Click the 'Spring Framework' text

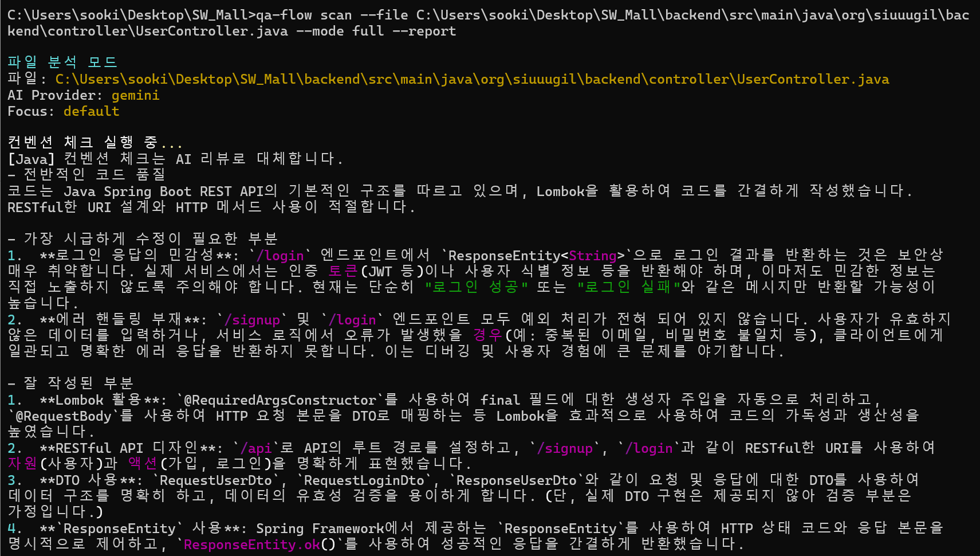(x=320, y=528)
